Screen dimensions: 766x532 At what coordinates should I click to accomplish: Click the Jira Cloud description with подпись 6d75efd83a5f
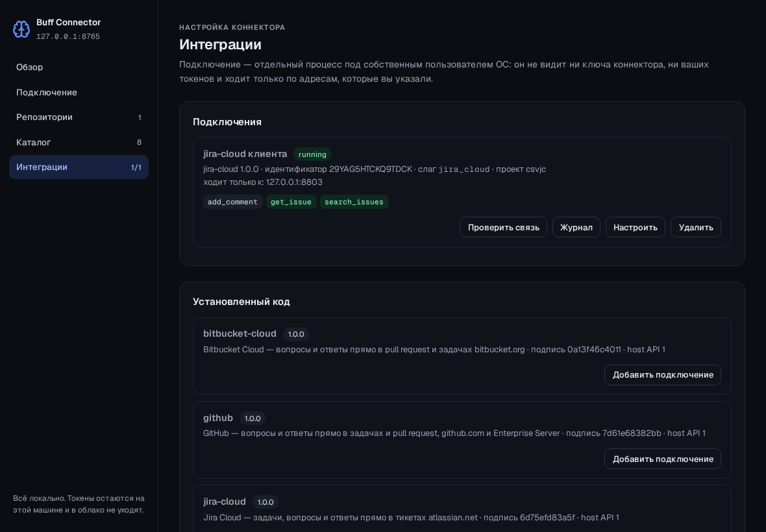tap(412, 517)
